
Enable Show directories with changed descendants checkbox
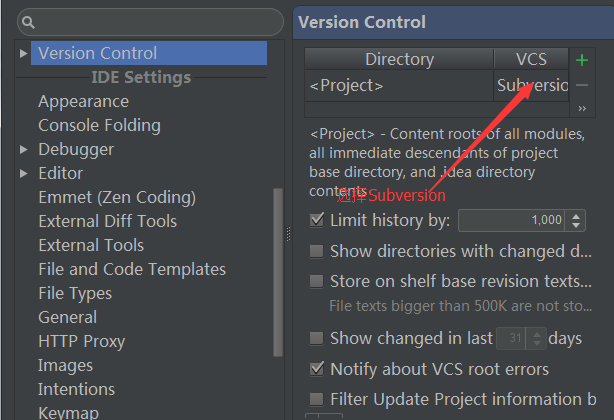(316, 251)
